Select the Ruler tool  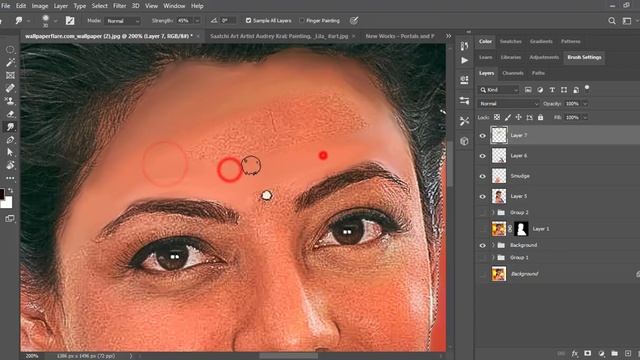10,88
